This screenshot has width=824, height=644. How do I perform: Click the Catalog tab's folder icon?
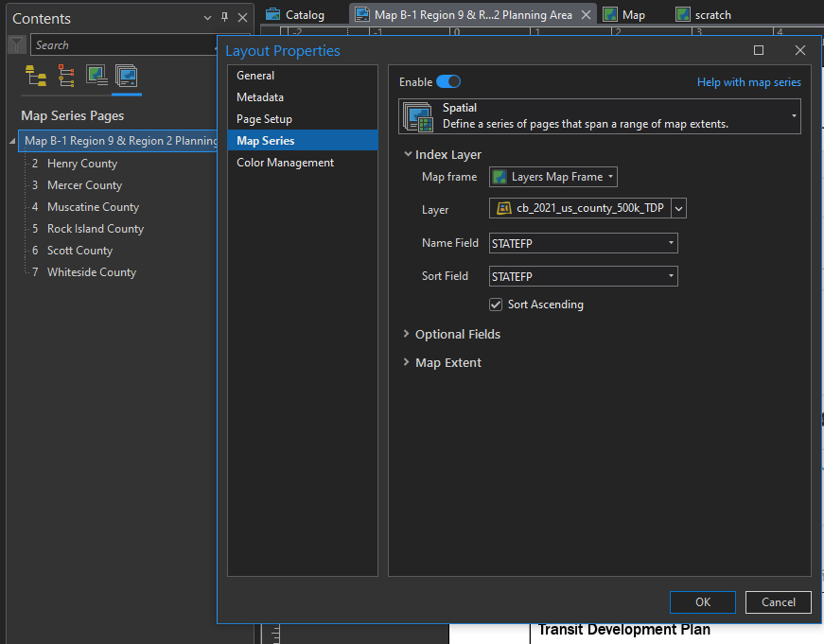(x=272, y=14)
